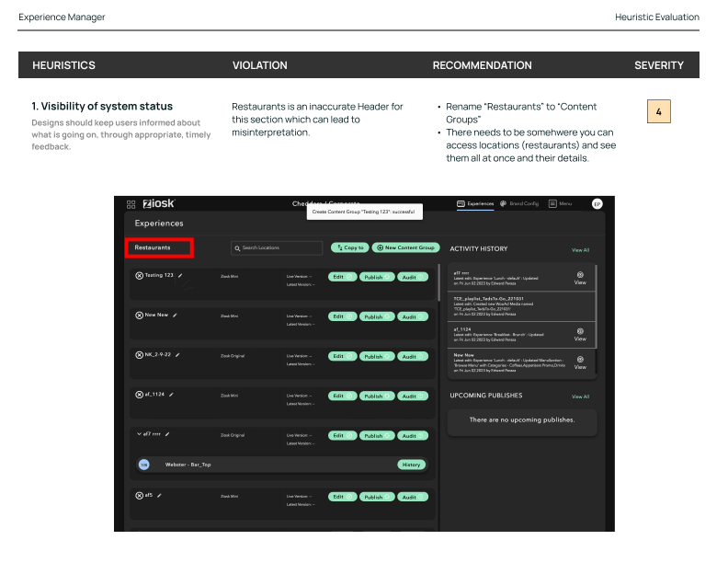Click the X circle icon for NK_2-9-22
Viewport: 728px width, 563px height.
click(x=139, y=355)
